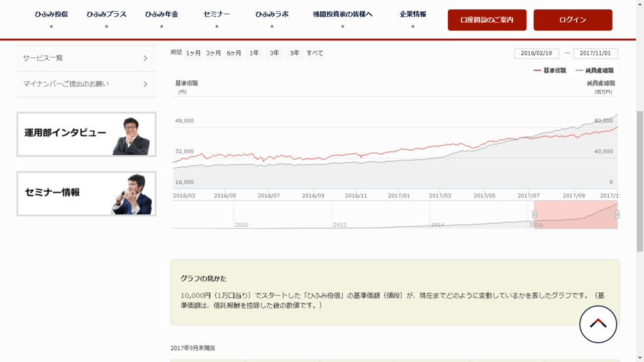The width and height of the screenshot is (644, 362).
Task: Set chart period to 1年
Action: [254, 53]
